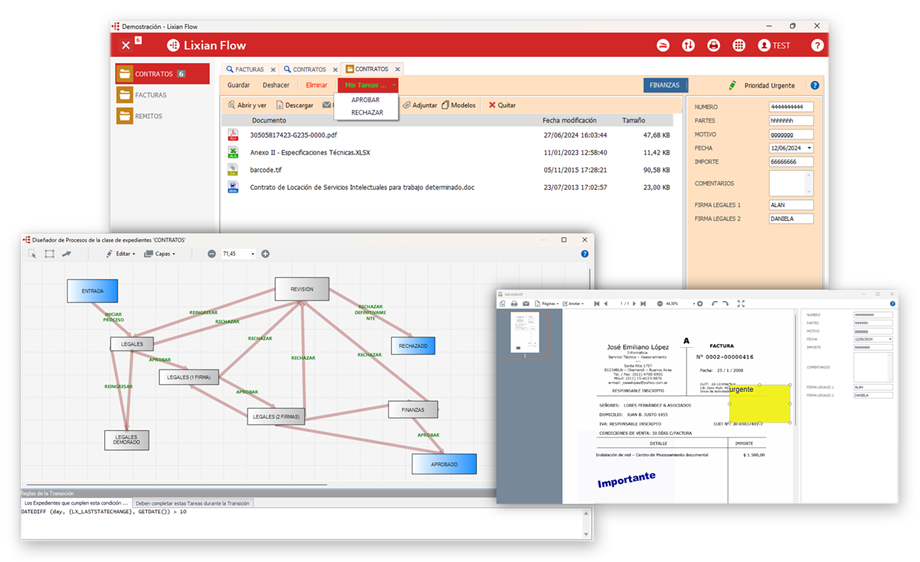
Task: Select the barcode.tif file row
Action: pyautogui.click(x=449, y=170)
